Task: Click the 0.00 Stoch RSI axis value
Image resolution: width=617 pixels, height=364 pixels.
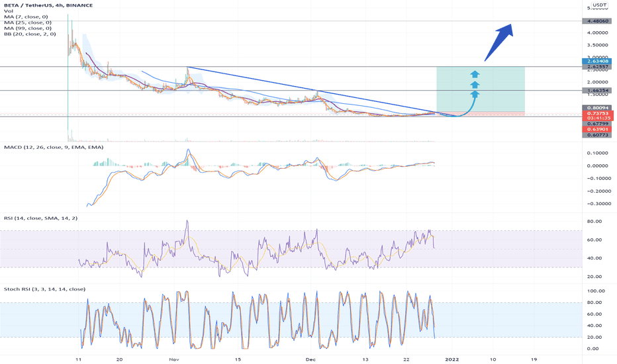Action: point(593,349)
